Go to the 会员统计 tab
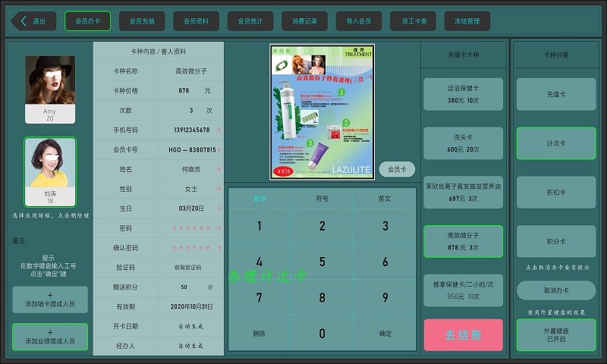 tap(250, 21)
